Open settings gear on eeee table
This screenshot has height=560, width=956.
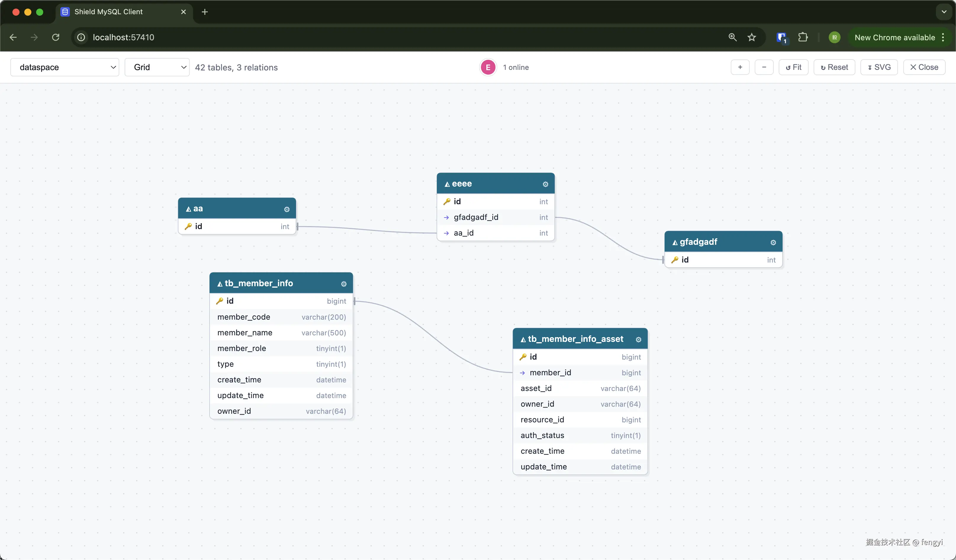coord(545,184)
